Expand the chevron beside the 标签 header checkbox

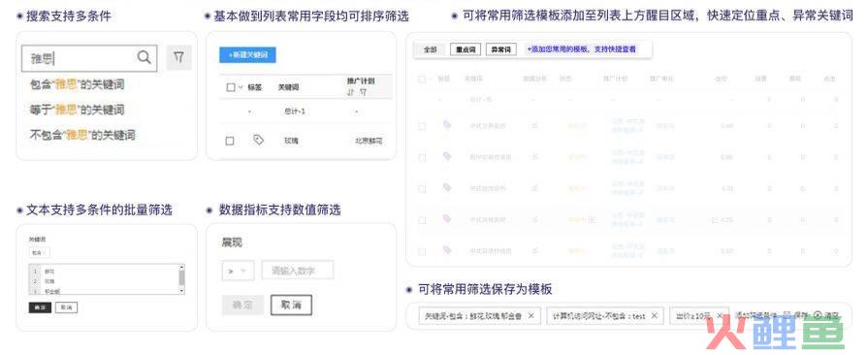coord(241,87)
